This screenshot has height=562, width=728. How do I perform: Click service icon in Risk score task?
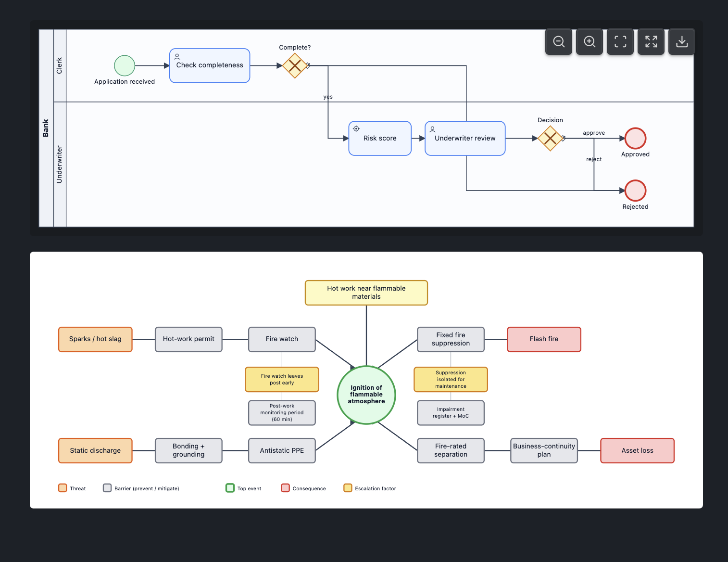tap(356, 128)
